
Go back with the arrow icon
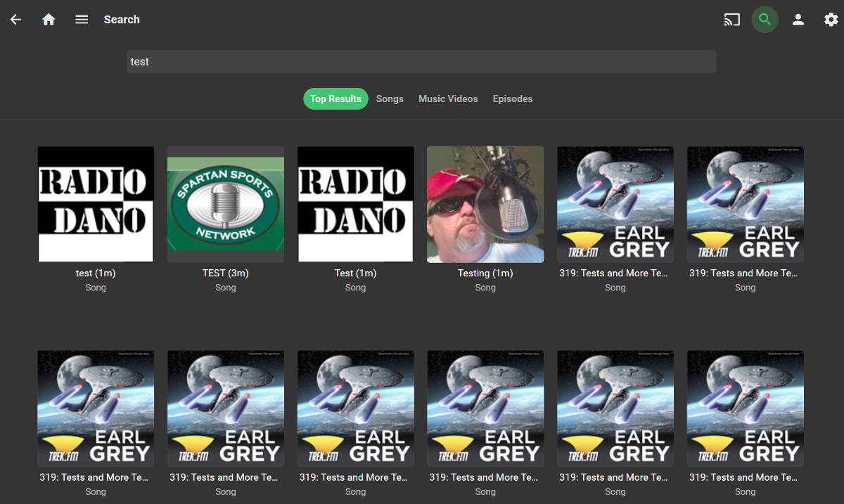[x=15, y=20]
